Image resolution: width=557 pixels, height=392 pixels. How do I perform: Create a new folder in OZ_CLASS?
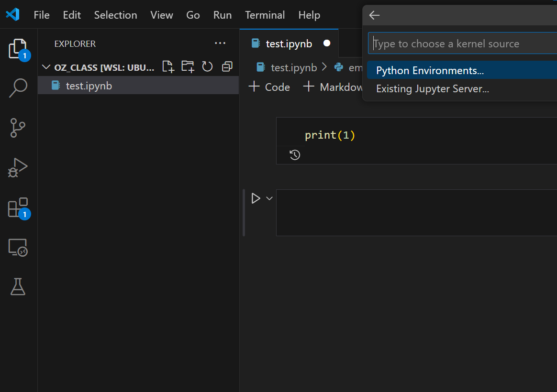[x=188, y=67]
